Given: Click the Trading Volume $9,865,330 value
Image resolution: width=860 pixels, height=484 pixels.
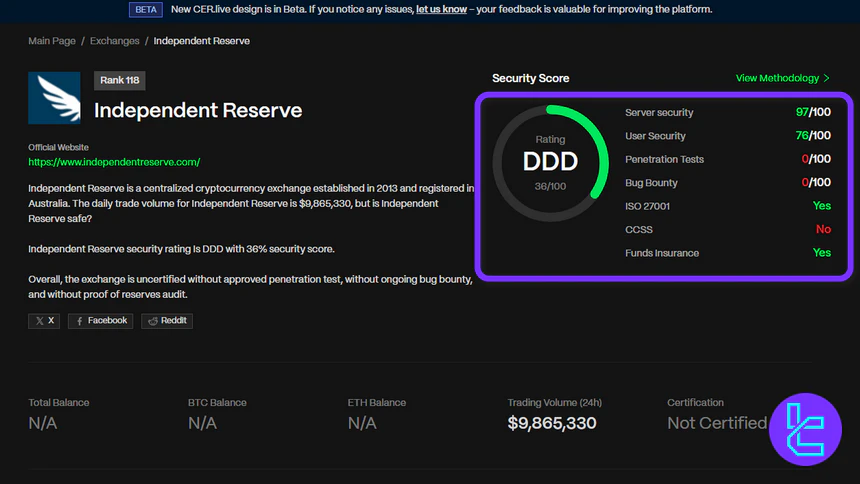Looking at the screenshot, I should click(x=552, y=423).
